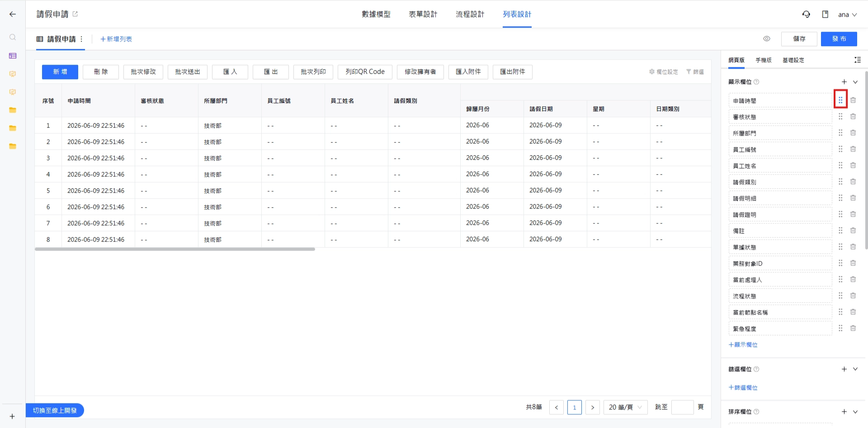Image resolution: width=868 pixels, height=428 pixels.
Task: Toggle the panel outline icon at top right
Action: point(857,60)
